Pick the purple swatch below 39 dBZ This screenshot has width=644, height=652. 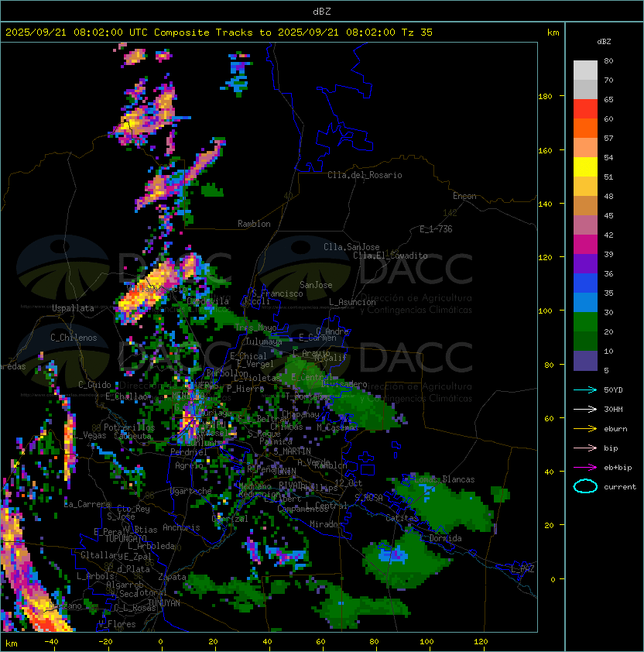pyautogui.click(x=585, y=263)
